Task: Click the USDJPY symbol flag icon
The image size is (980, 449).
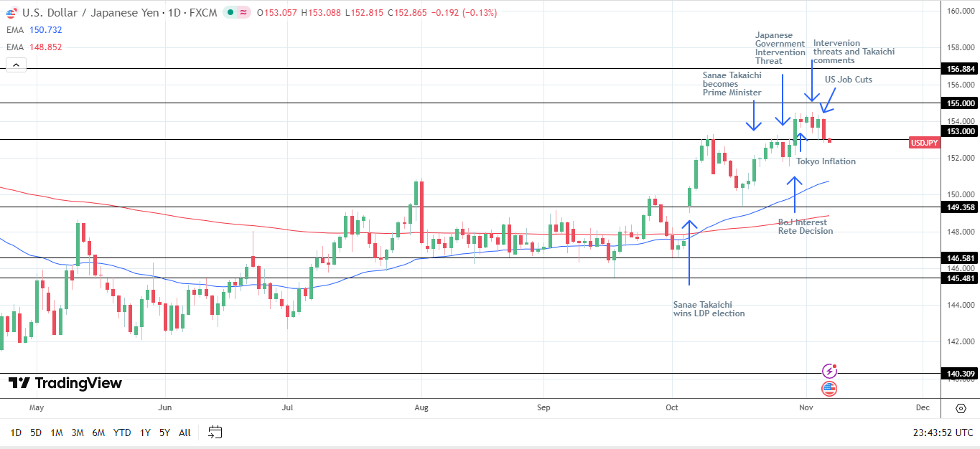Action: point(10,13)
